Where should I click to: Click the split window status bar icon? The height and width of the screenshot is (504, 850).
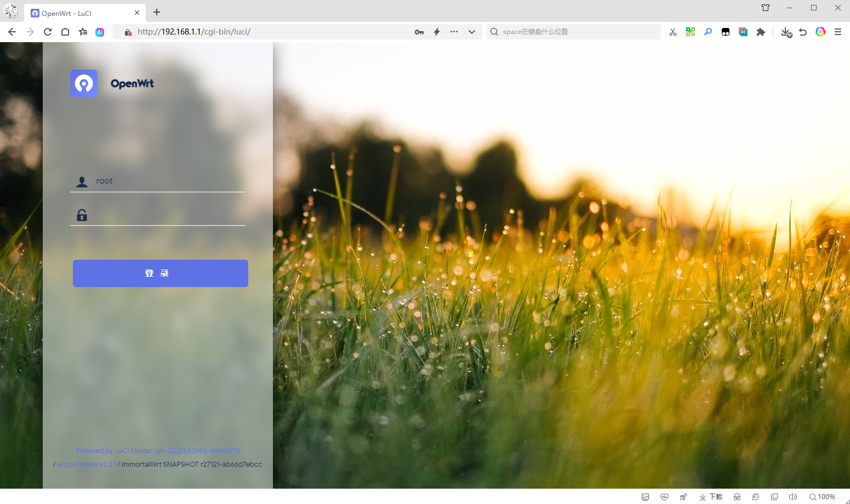(774, 497)
